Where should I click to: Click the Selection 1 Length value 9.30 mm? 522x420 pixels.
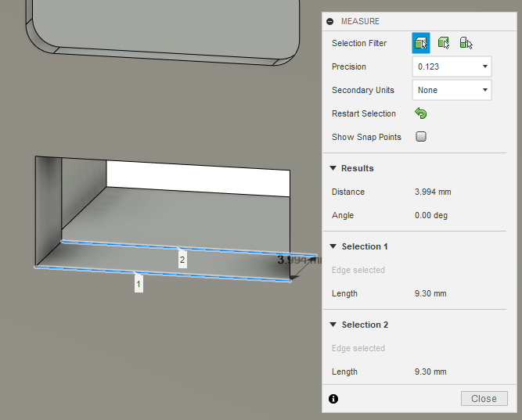click(430, 293)
